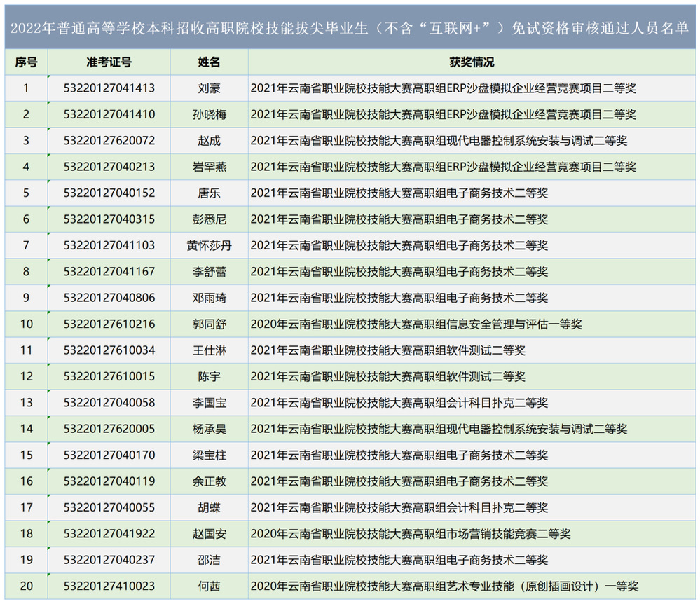The height and width of the screenshot is (604, 700).
Task: Click the name cell 岩罕燕
Action: [209, 167]
